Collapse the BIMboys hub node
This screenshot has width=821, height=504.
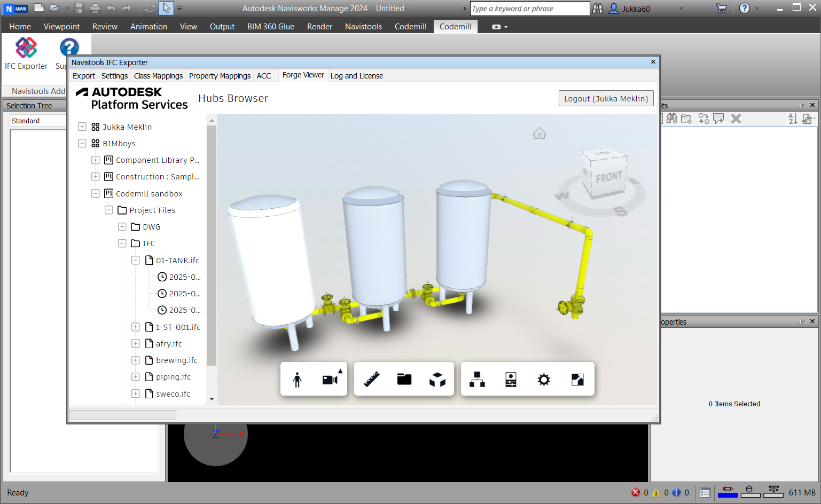point(82,143)
